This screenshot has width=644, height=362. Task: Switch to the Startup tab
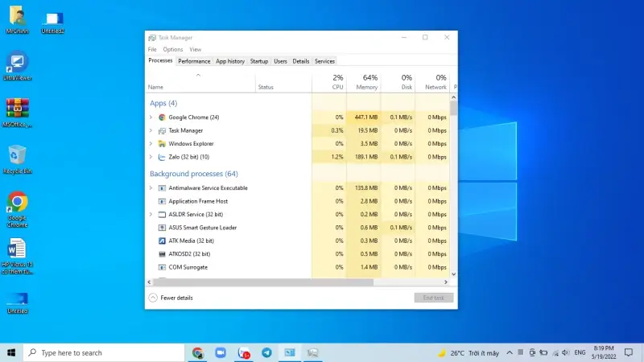258,61
